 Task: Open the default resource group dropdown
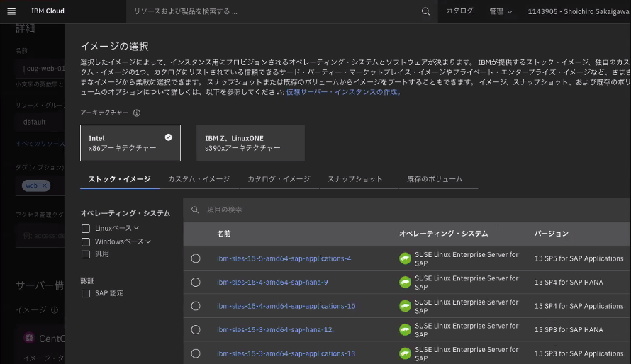coord(40,122)
